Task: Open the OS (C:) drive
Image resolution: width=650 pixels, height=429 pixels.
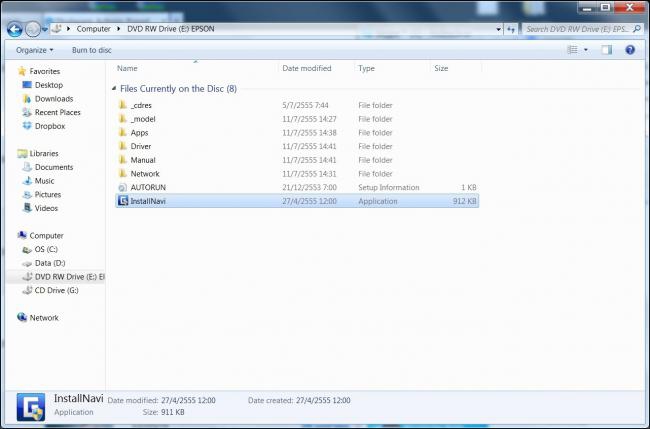Action: [46, 249]
